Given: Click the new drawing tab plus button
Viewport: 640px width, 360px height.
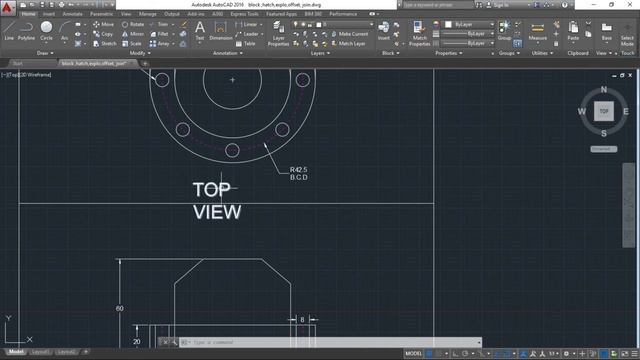Looking at the screenshot, I should click(144, 63).
